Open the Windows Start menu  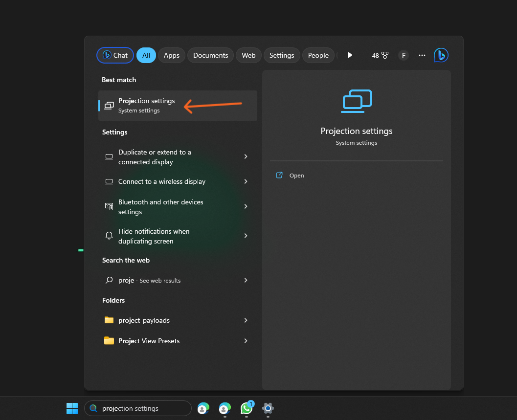tap(72, 408)
